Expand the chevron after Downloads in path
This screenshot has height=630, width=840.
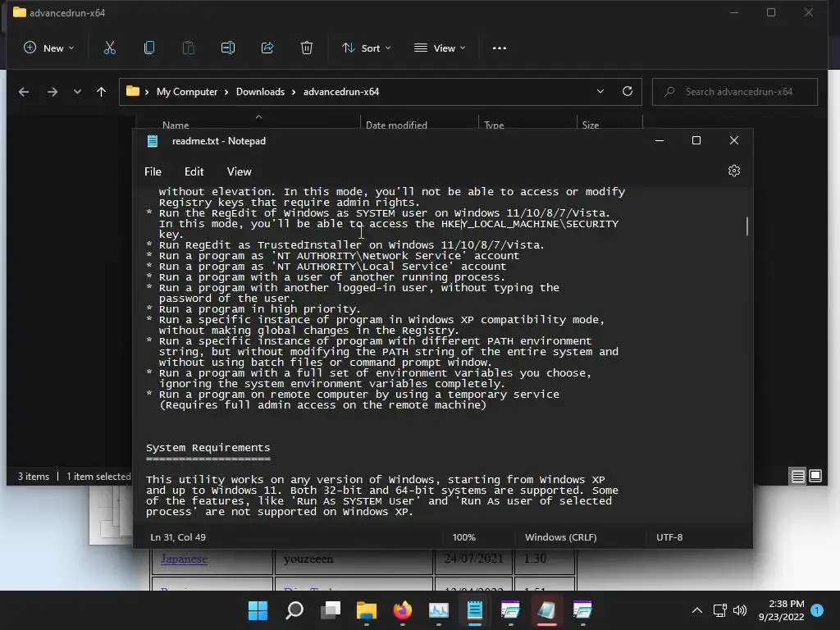pyautogui.click(x=294, y=92)
